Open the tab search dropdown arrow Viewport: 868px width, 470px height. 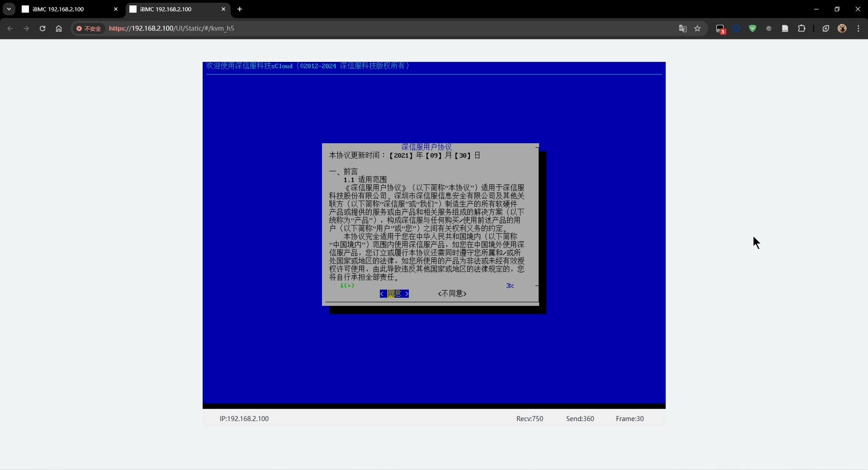9,9
